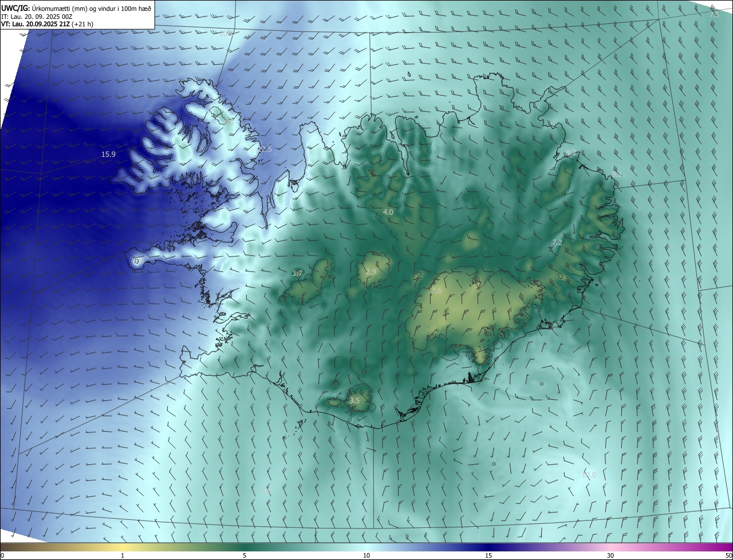This screenshot has height=560, width=733.
Task: Click the 2.9 value label on the glacier
Action: click(371, 271)
